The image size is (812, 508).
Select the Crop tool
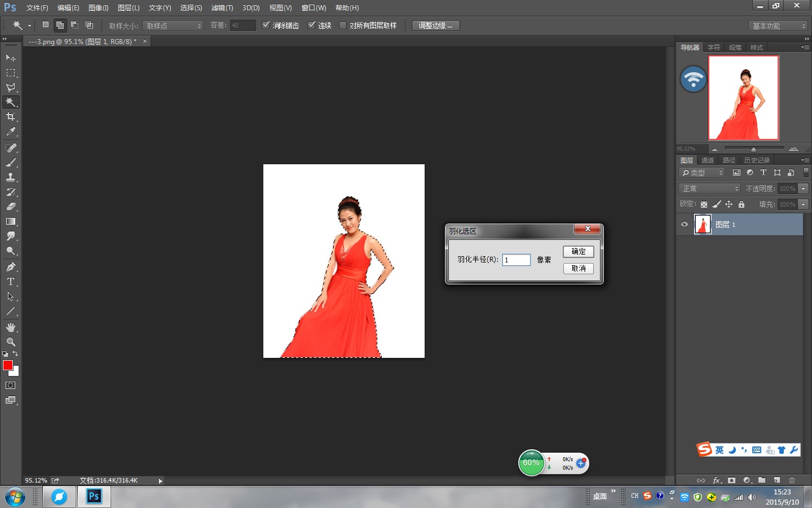11,117
